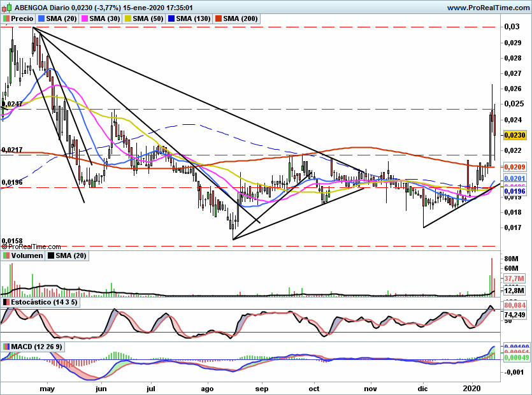The height and width of the screenshot is (395, 532).
Task: Click the 2020 label on time axis
Action: pos(472,389)
